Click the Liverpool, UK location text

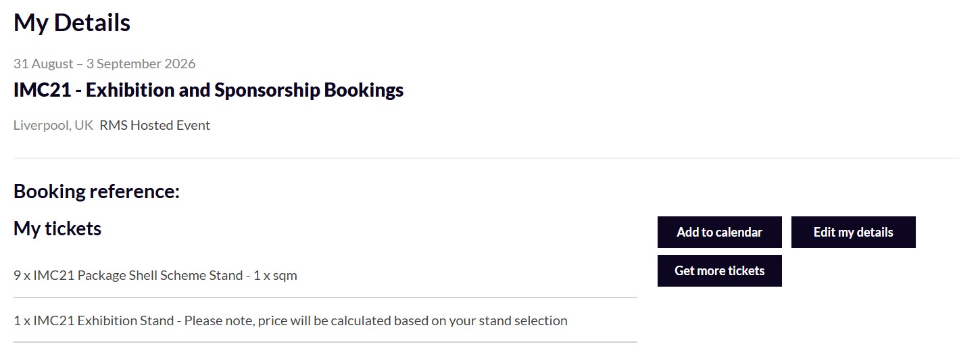53,125
